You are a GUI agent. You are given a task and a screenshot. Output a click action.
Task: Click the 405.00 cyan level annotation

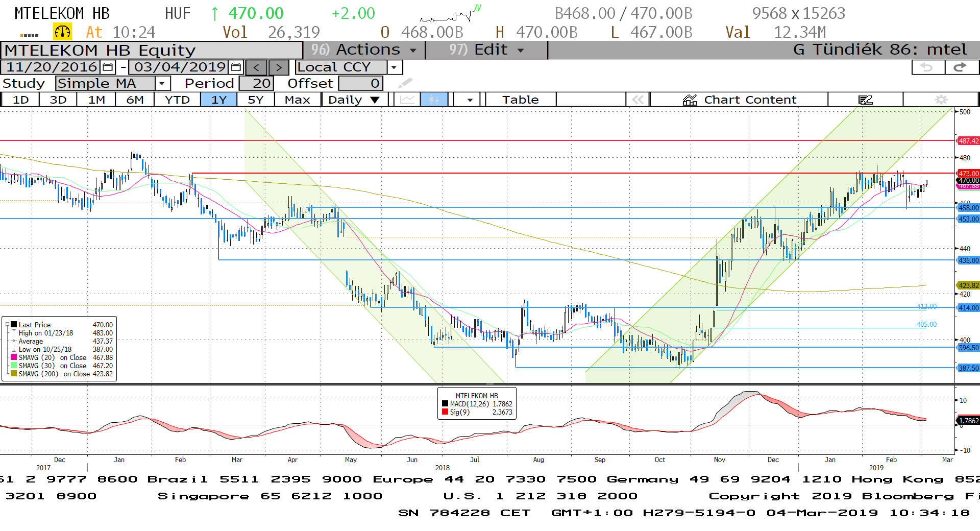click(x=926, y=324)
